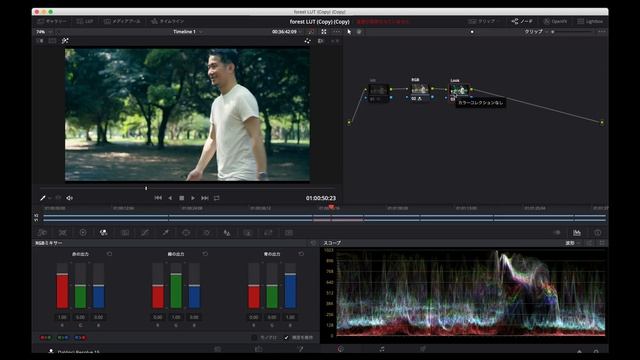This screenshot has width=640, height=360.
Task: Open Camera Raw palette icon
Action: coord(42,233)
